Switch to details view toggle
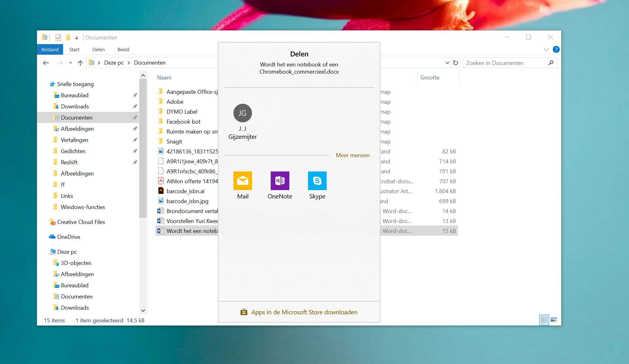Screen dimensions: 629x364 pyautogui.click(x=544, y=320)
